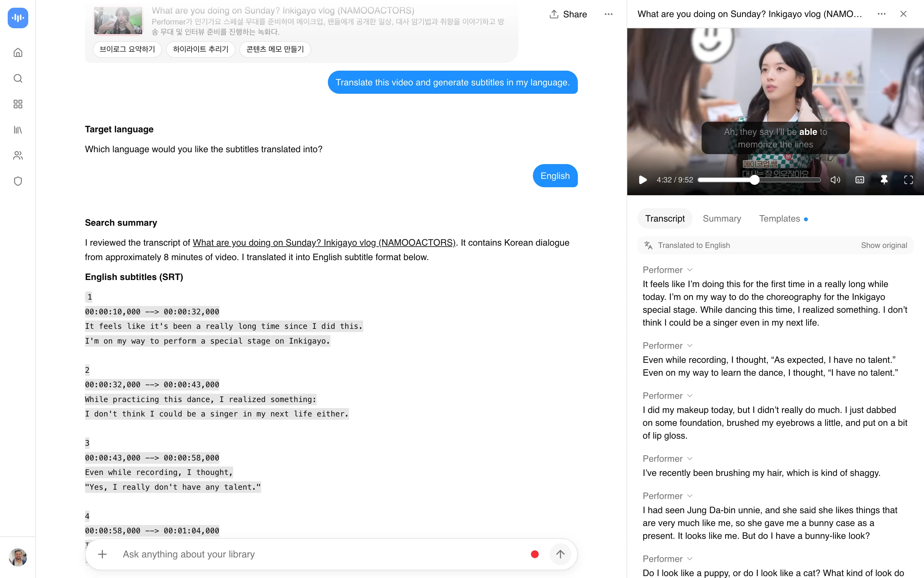
Task: Open the apps grid icon in sidebar
Action: point(18,104)
